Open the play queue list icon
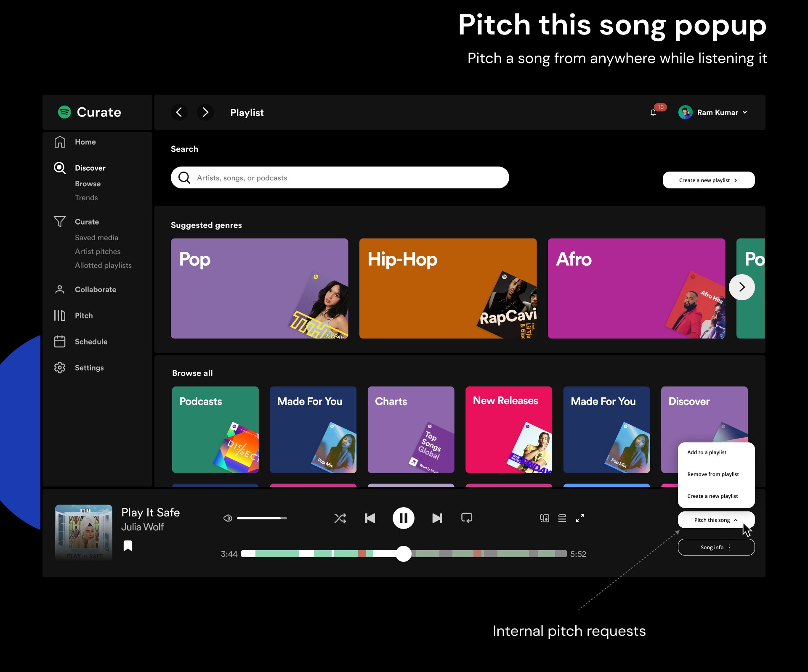The height and width of the screenshot is (672, 808). 562,518
